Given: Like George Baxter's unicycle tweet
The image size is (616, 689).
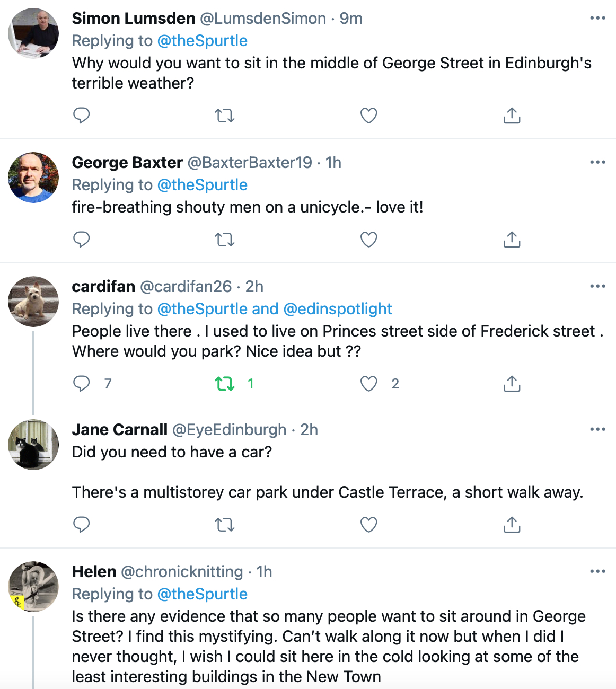Looking at the screenshot, I should click(368, 240).
